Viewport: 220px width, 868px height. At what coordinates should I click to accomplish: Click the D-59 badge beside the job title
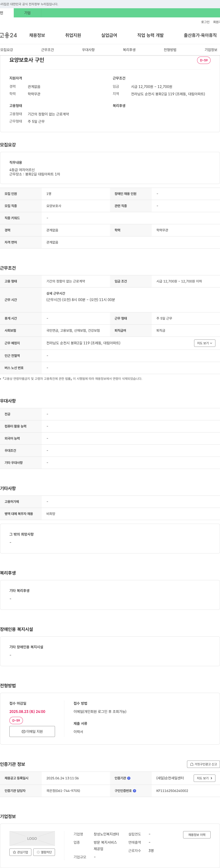[x=204, y=60]
